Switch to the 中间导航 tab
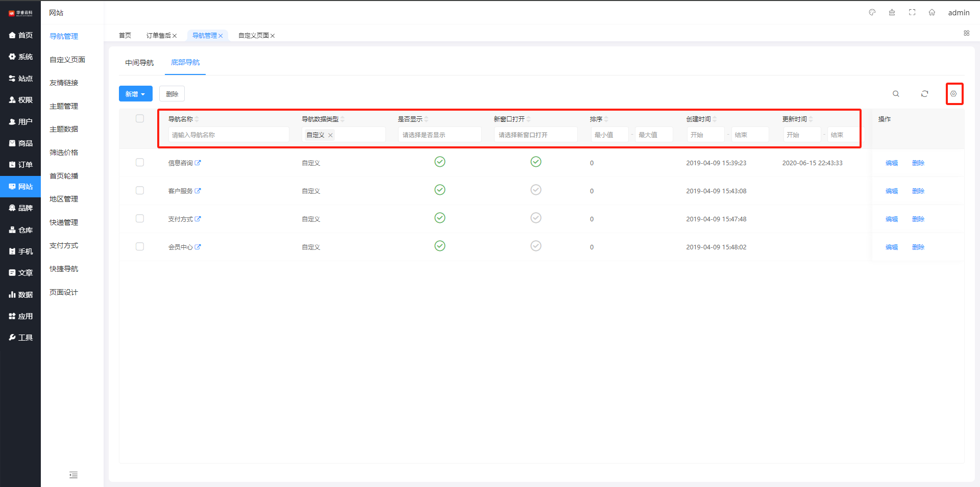This screenshot has height=487, width=980. 139,63
